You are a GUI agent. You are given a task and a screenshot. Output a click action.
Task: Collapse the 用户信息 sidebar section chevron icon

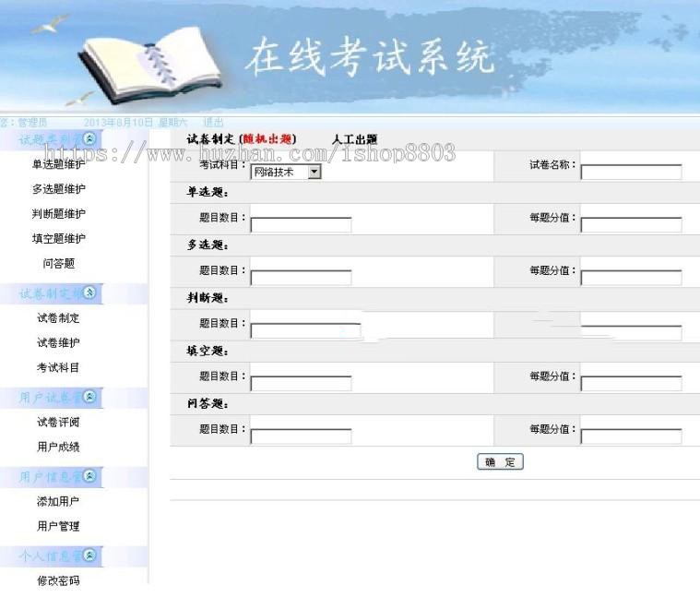click(x=89, y=476)
